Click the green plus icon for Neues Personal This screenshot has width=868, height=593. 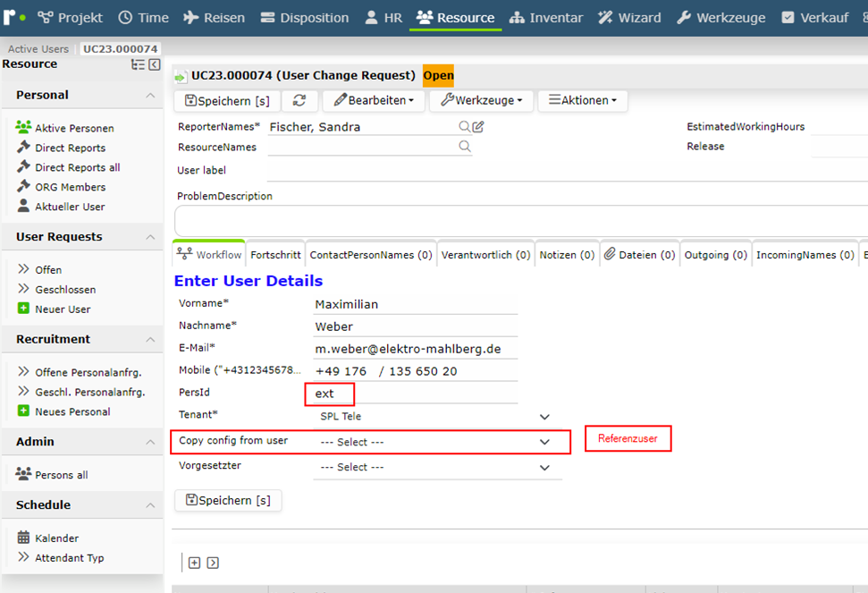(23, 411)
